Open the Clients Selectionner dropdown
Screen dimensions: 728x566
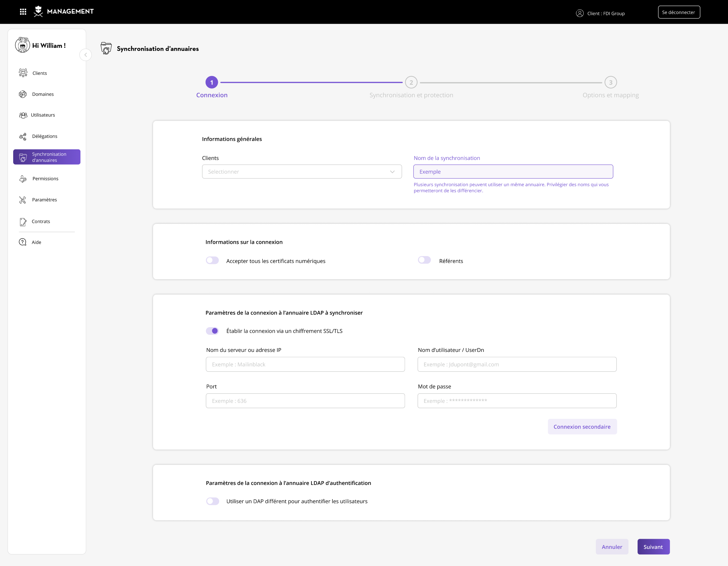tap(302, 172)
